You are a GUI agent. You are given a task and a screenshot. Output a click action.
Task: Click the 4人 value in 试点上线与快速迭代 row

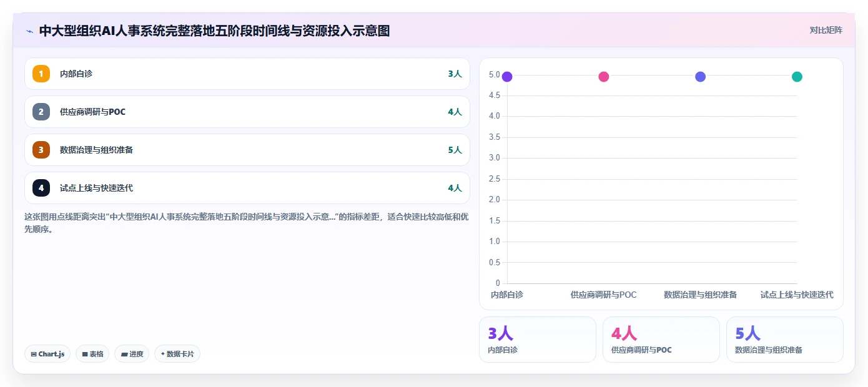[455, 188]
